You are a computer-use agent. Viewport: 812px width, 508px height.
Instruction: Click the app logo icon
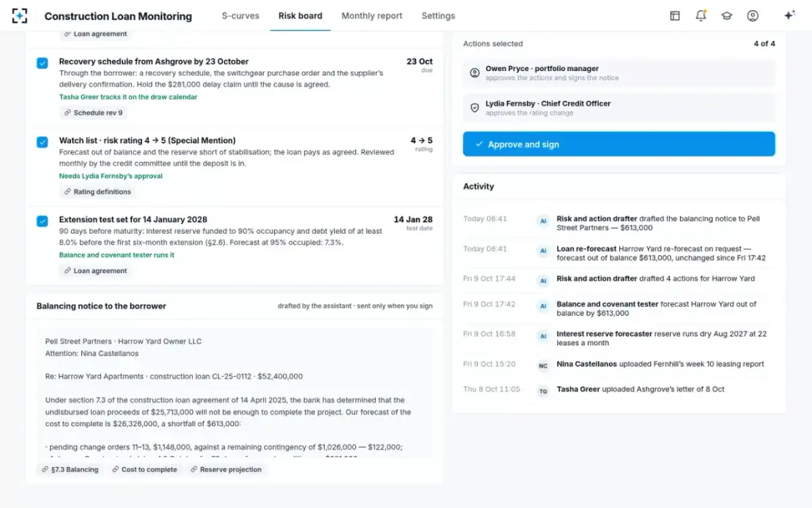click(x=20, y=16)
